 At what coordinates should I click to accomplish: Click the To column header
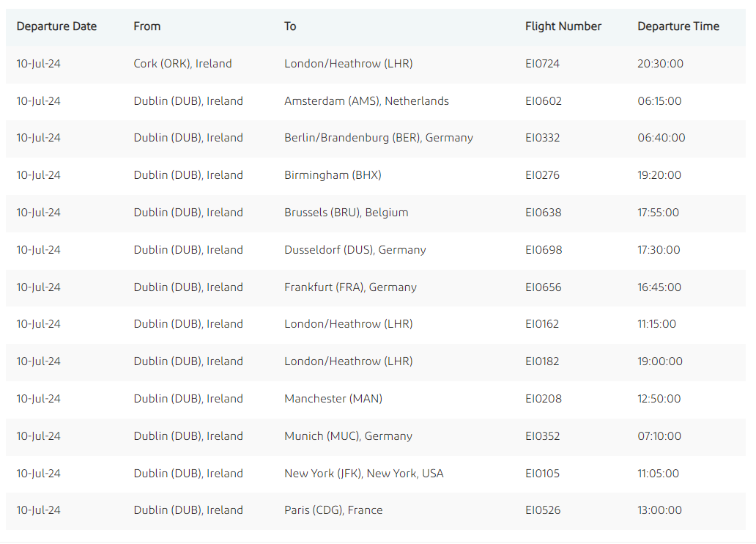click(x=290, y=26)
